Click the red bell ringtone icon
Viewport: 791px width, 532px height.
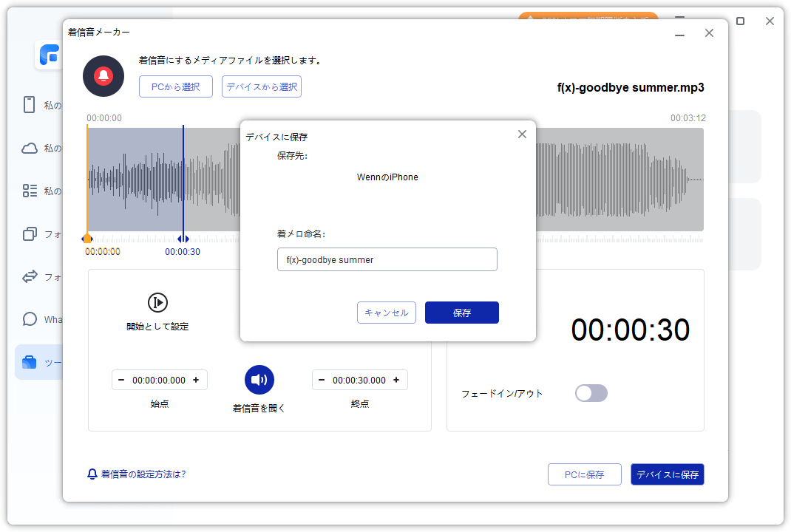[103, 76]
